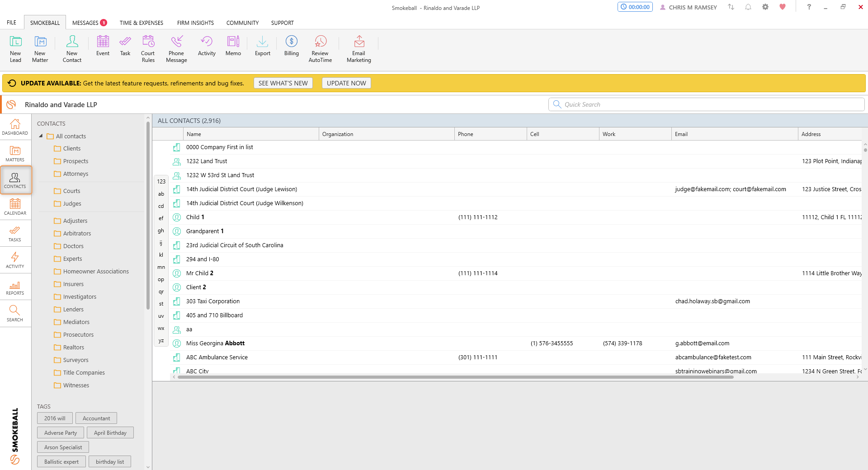Open Search in left sidebar
Image resolution: width=868 pixels, height=470 pixels.
click(x=15, y=314)
